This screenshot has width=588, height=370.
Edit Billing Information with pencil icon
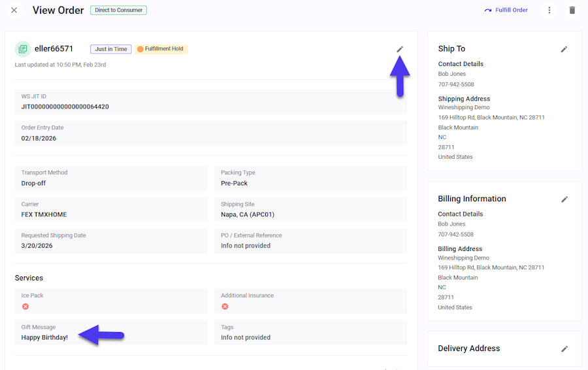click(564, 199)
